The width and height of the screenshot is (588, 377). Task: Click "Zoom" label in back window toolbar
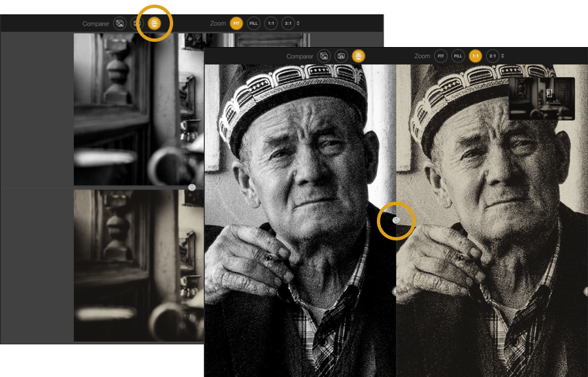[x=218, y=24]
